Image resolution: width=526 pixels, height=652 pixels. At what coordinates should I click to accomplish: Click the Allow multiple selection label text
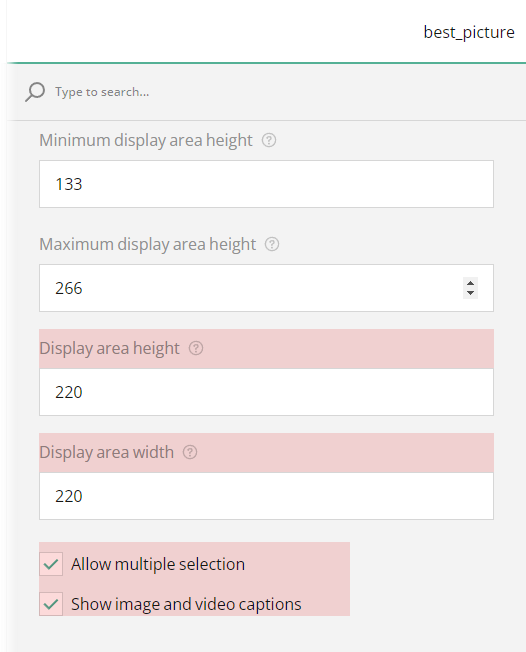point(158,564)
